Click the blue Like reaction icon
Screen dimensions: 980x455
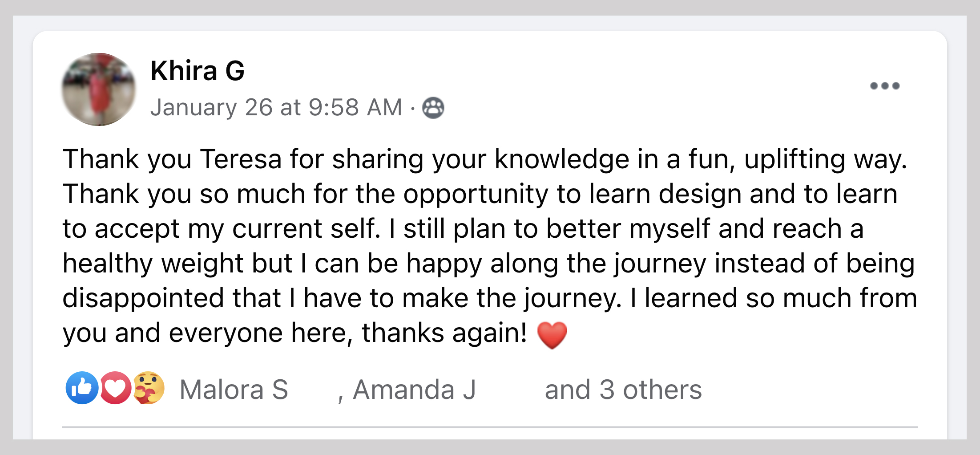tap(82, 388)
